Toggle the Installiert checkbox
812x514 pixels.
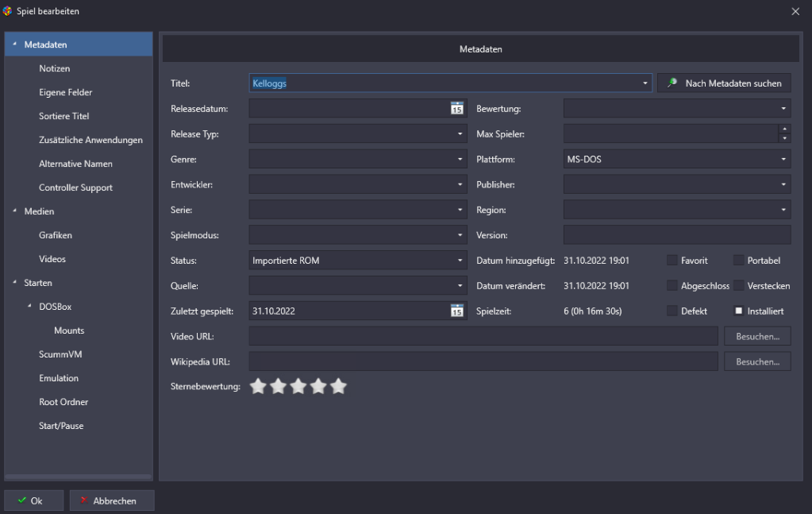(738, 311)
